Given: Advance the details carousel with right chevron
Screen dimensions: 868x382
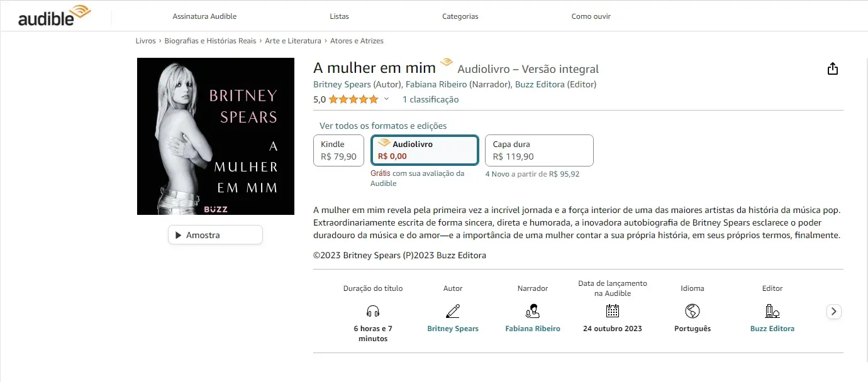Looking at the screenshot, I should (833, 311).
